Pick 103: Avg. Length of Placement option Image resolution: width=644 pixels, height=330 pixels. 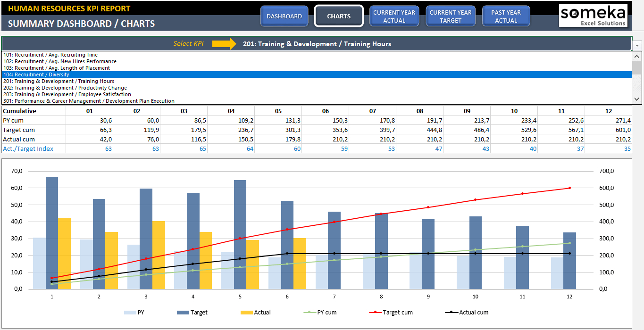coord(56,68)
